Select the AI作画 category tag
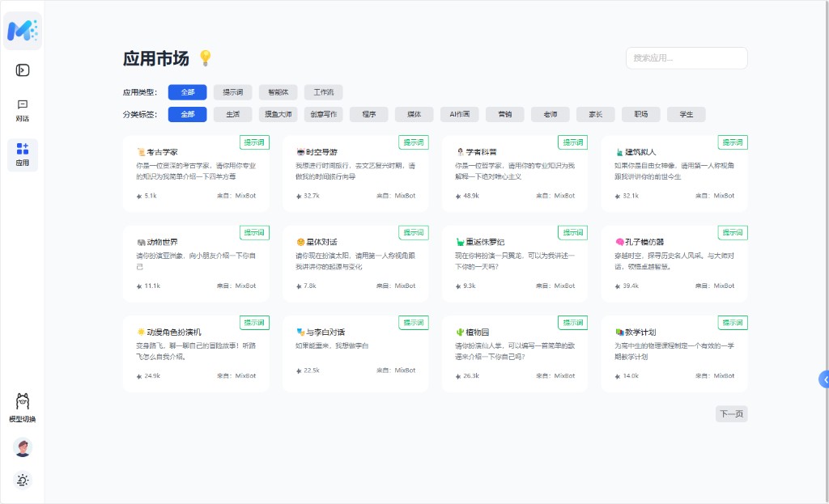The width and height of the screenshot is (829, 504). (460, 114)
